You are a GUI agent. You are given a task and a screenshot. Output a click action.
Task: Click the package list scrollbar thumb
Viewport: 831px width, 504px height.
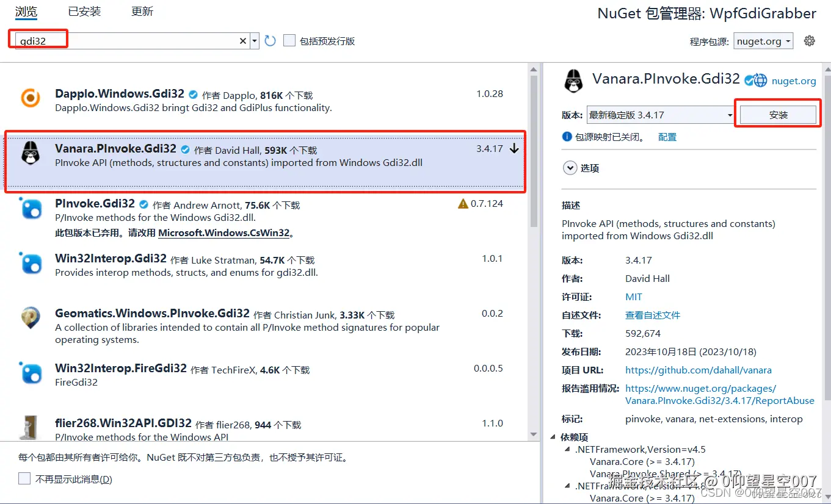(x=534, y=151)
